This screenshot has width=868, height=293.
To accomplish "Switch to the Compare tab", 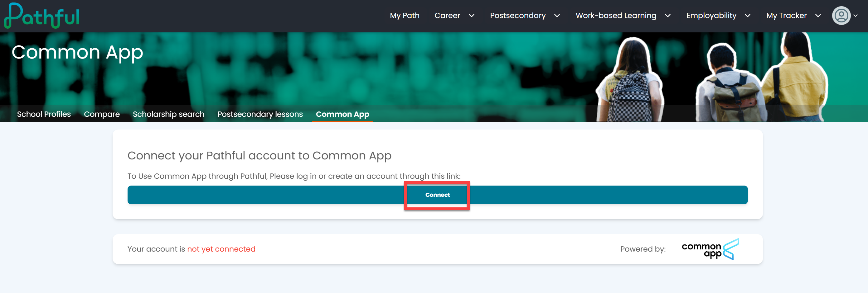I will (102, 114).
